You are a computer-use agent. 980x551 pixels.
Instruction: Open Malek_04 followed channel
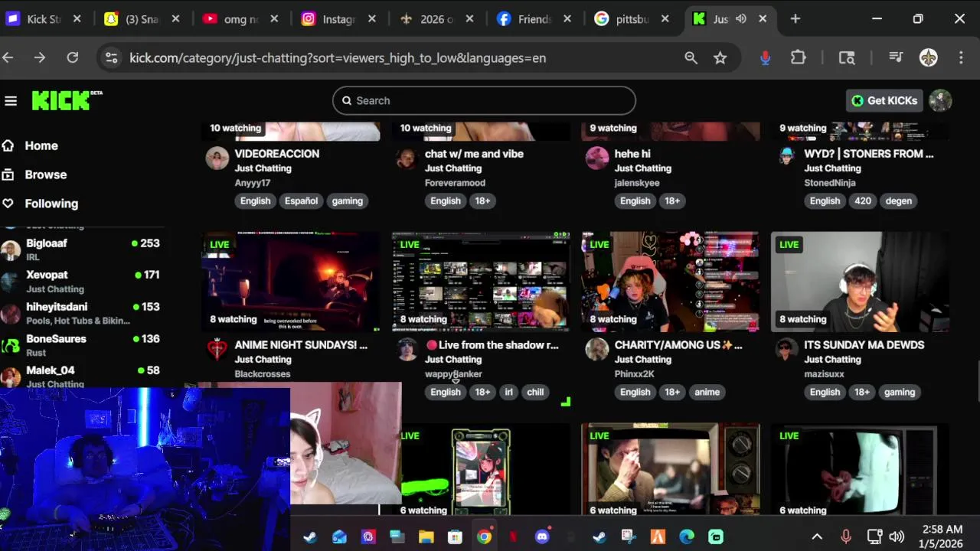[x=81, y=376]
